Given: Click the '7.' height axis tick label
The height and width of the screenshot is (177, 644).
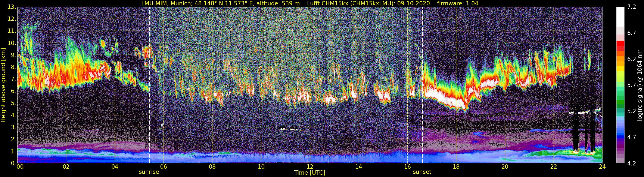Looking at the screenshot, I should [x=13, y=79].
